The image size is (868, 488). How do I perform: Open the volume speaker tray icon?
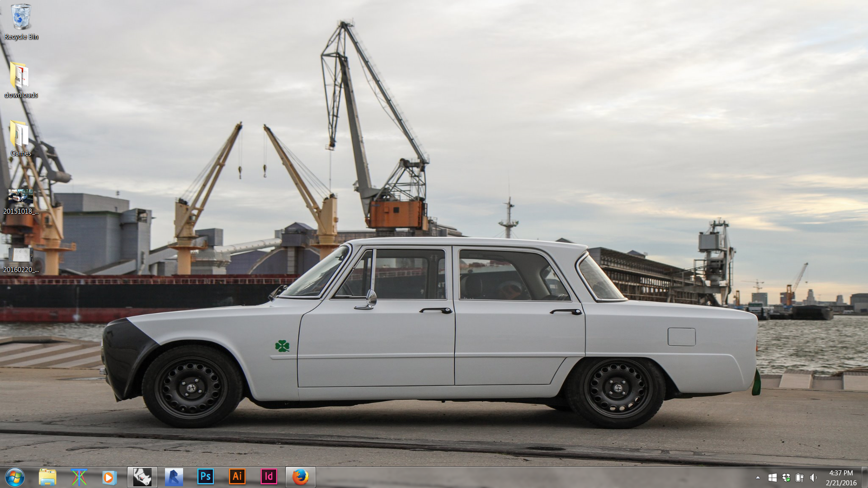(x=813, y=478)
